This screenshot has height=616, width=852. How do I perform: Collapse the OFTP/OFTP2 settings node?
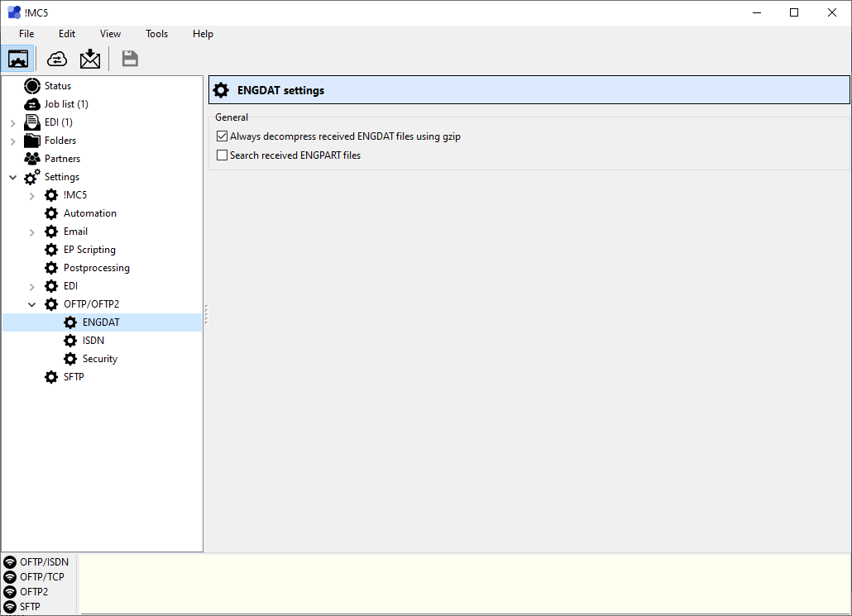pyautogui.click(x=32, y=304)
